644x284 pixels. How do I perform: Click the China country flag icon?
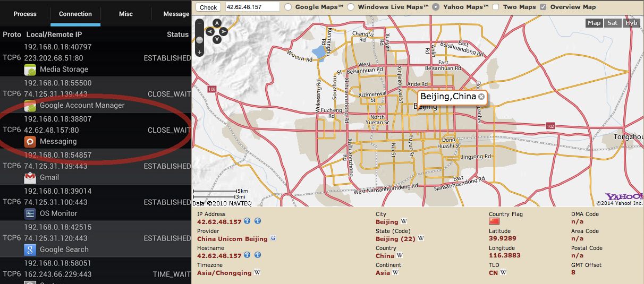click(494, 221)
